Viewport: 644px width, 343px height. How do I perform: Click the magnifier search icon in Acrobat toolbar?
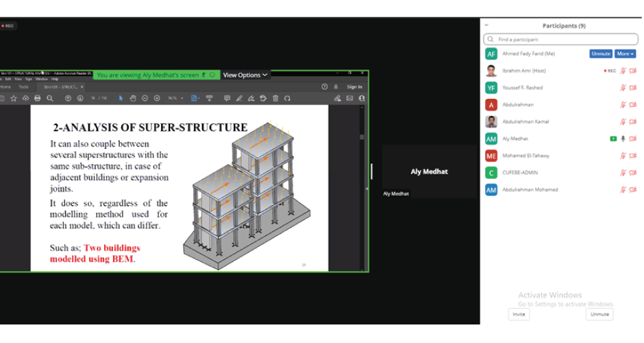coord(50,98)
